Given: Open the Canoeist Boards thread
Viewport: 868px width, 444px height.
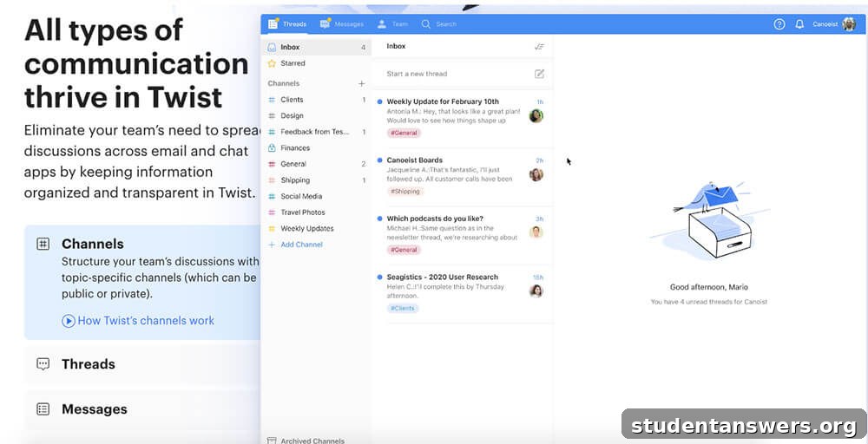Looking at the screenshot, I should pos(463,176).
